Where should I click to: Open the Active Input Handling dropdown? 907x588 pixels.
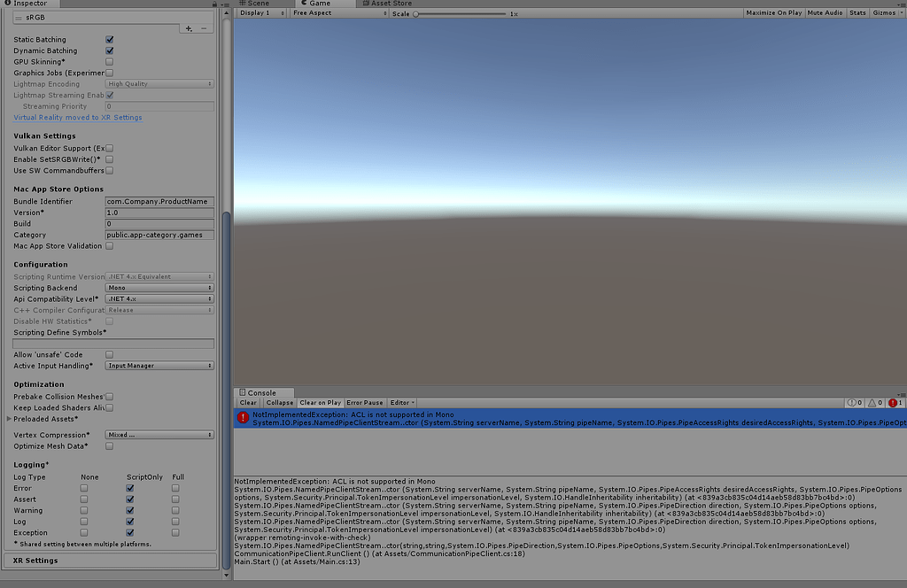(159, 365)
